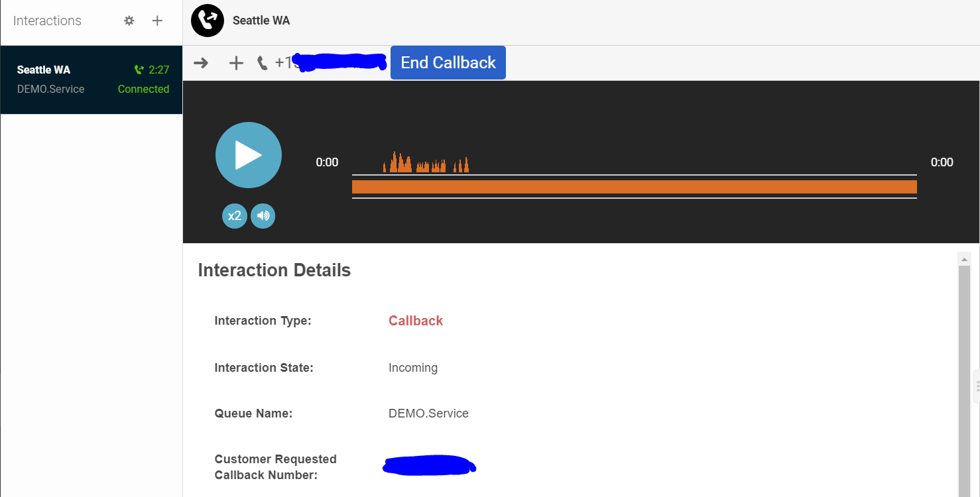980x497 pixels.
Task: Select the Seattle WA interaction in the list
Action: coord(91,80)
